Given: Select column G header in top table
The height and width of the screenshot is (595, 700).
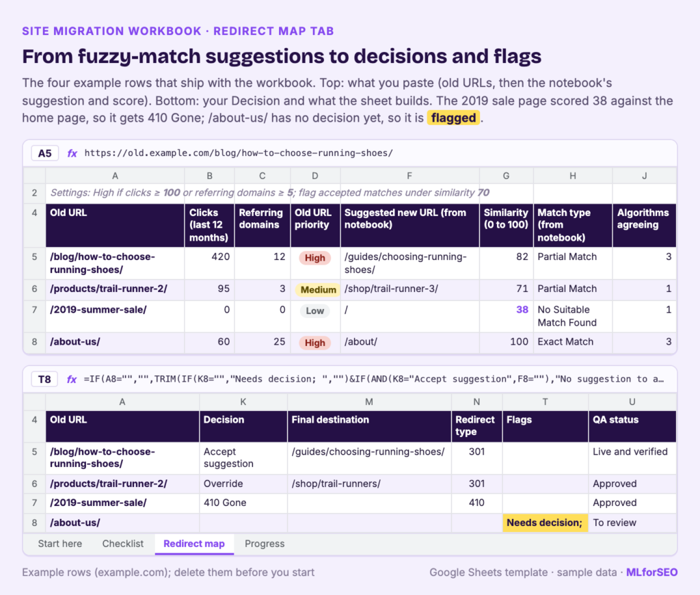Looking at the screenshot, I should click(x=506, y=176).
